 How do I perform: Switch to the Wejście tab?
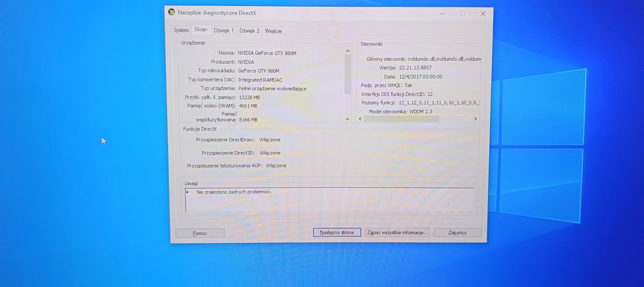273,31
